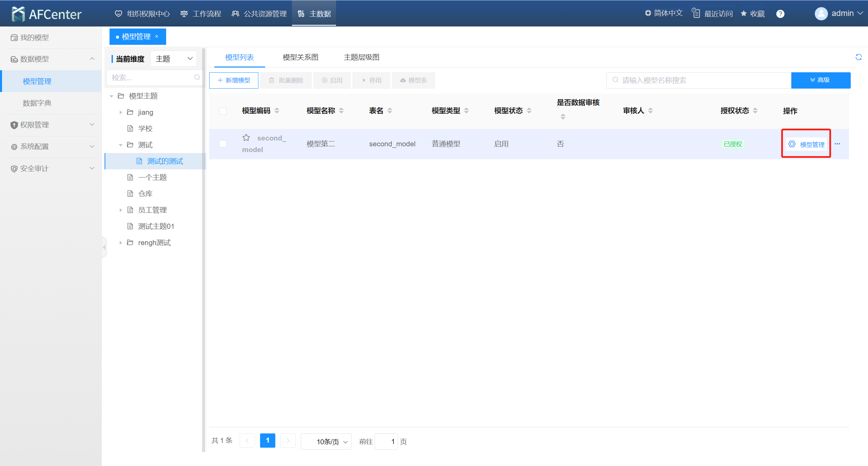This screenshot has width=868, height=466.
Task: Click the search icon in tree search box
Action: (x=197, y=77)
